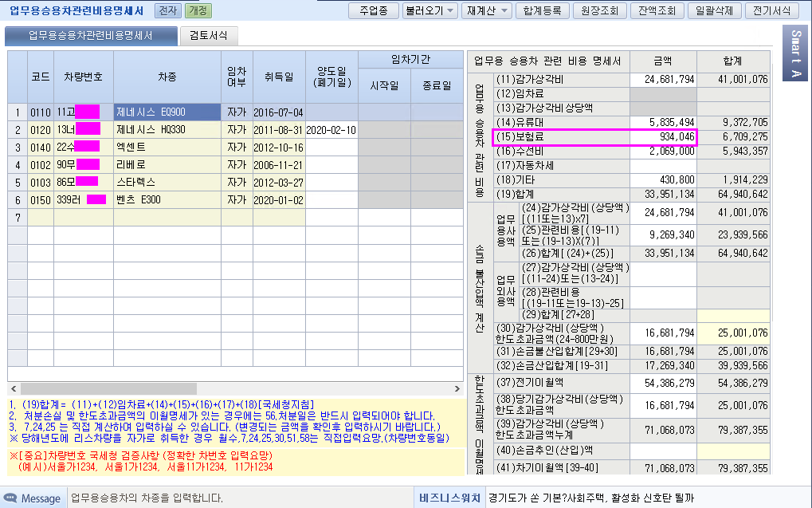Screen dimensions: 812x508
Task: Select the 제네시스 EQ900 vehicle row
Action: point(167,112)
